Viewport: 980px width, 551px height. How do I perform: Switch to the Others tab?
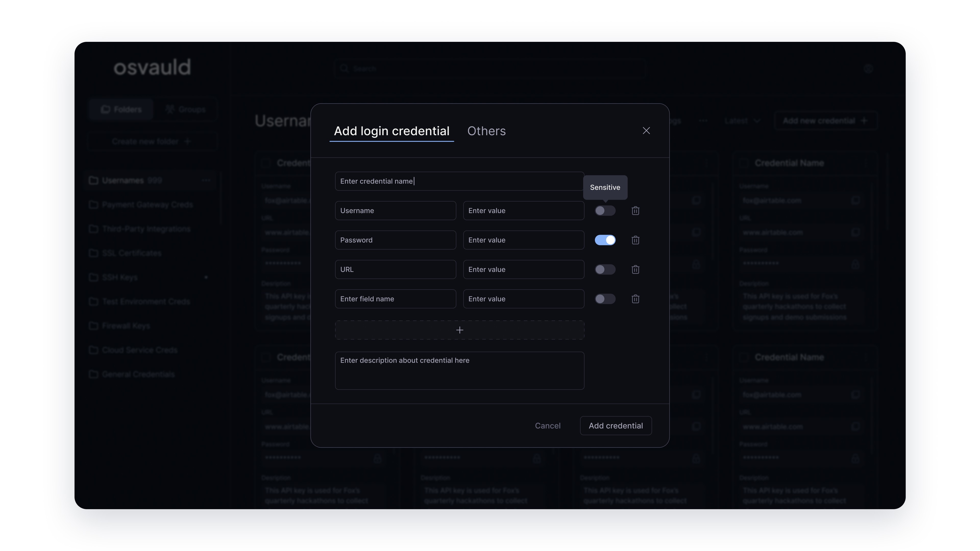click(x=486, y=131)
